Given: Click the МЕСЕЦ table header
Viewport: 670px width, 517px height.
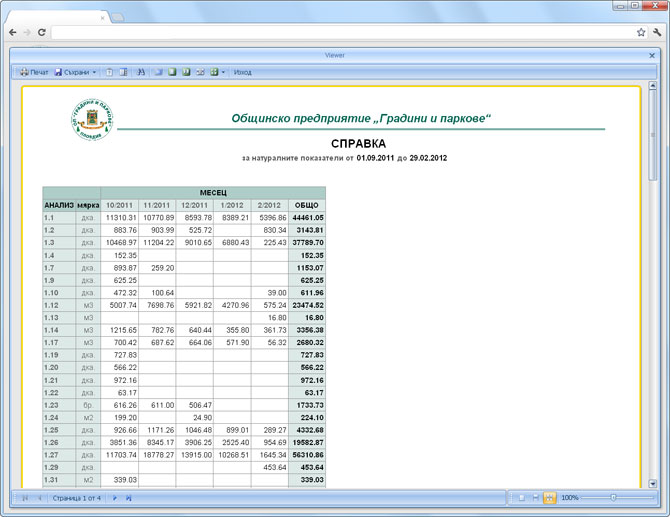Looking at the screenshot, I should 213,193.
